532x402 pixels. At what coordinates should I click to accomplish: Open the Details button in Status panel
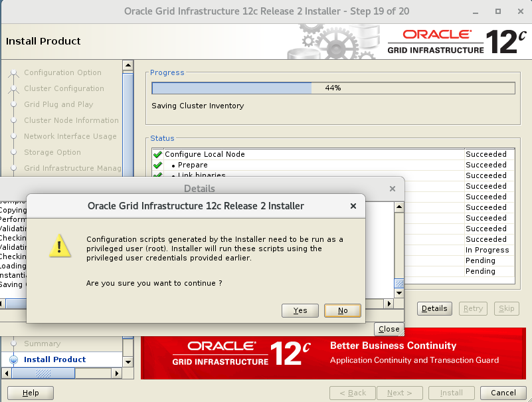coord(434,308)
